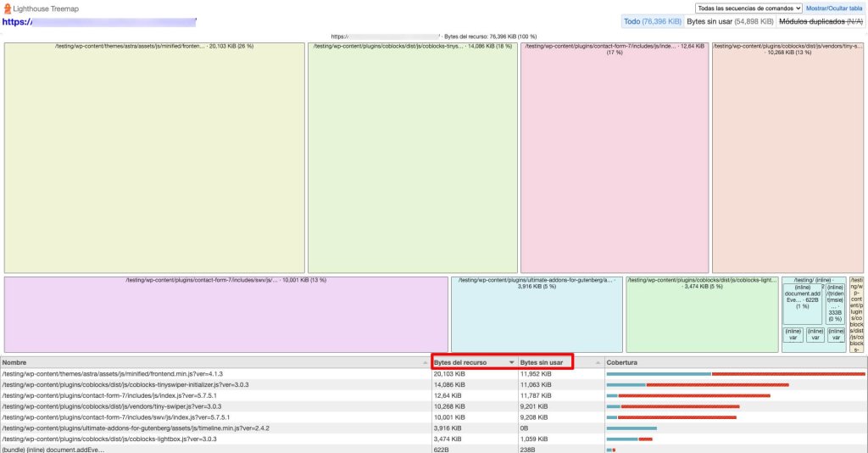Click the 11,787 KiB unused bytes cell
This screenshot has width=868, height=453.
561,396
